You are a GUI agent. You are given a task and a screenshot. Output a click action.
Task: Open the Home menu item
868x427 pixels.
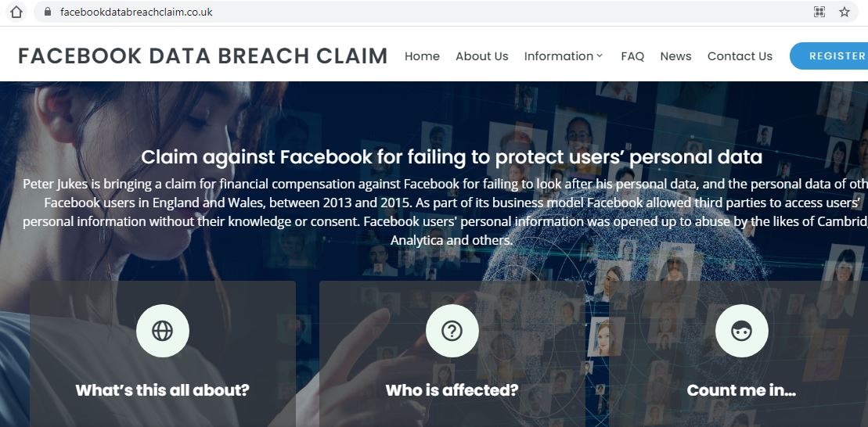tap(422, 56)
